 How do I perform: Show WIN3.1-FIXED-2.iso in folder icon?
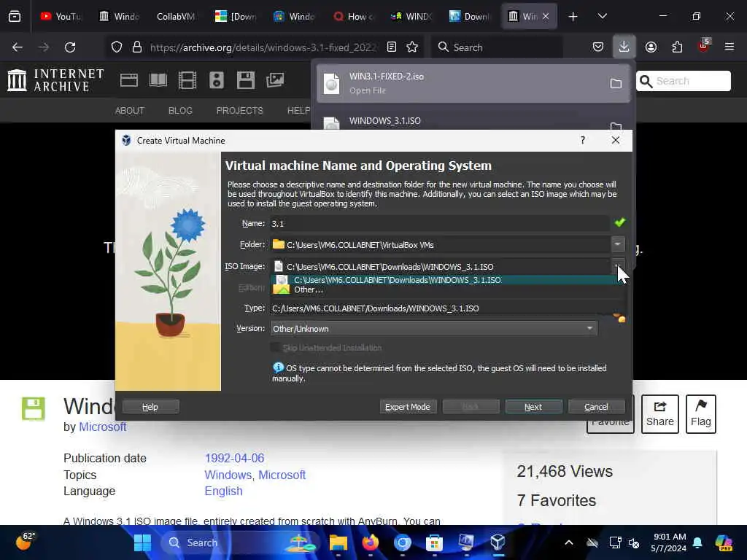pyautogui.click(x=616, y=83)
